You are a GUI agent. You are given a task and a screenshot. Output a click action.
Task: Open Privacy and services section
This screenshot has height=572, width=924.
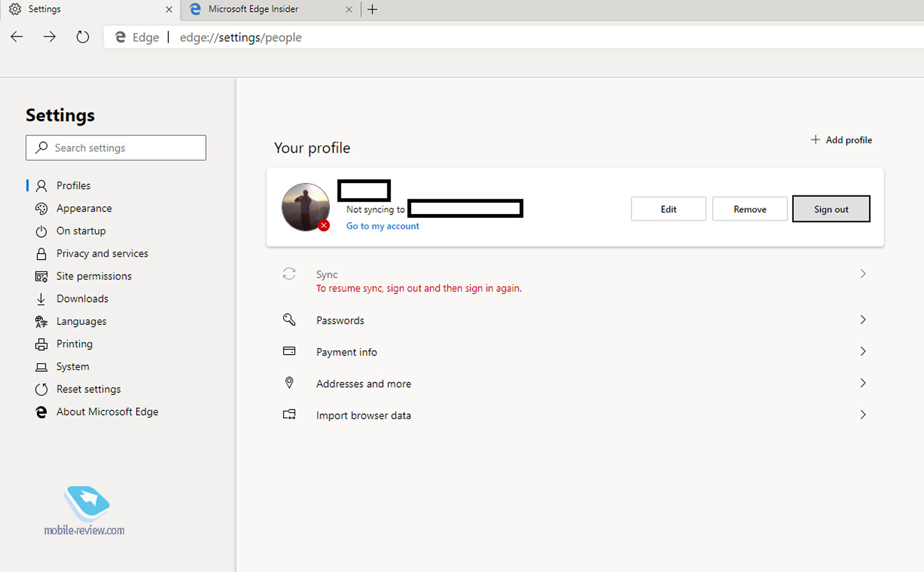102,253
